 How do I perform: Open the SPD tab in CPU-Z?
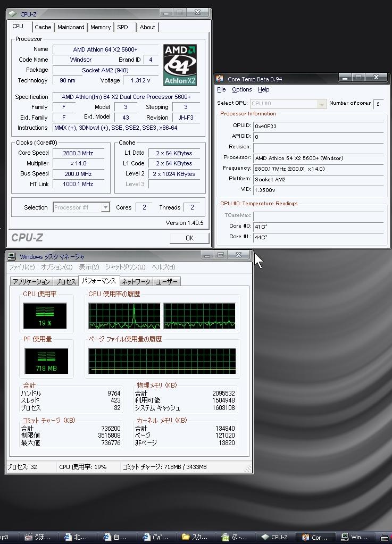tap(122, 27)
